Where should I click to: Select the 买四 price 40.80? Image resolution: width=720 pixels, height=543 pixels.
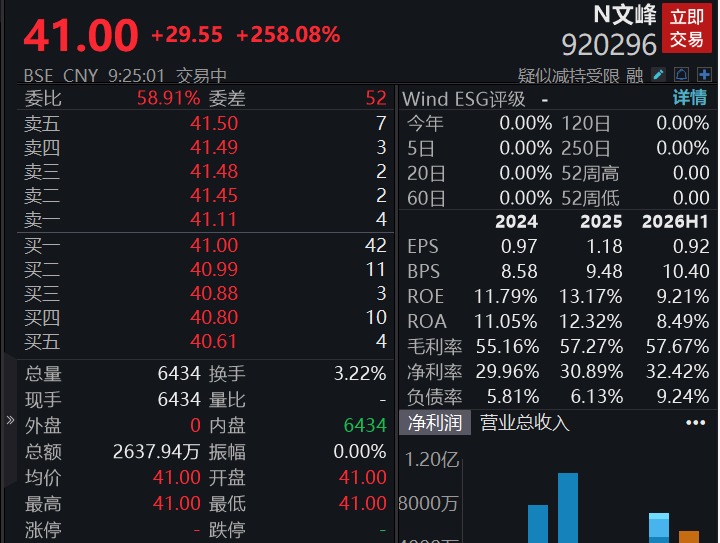[214, 317]
